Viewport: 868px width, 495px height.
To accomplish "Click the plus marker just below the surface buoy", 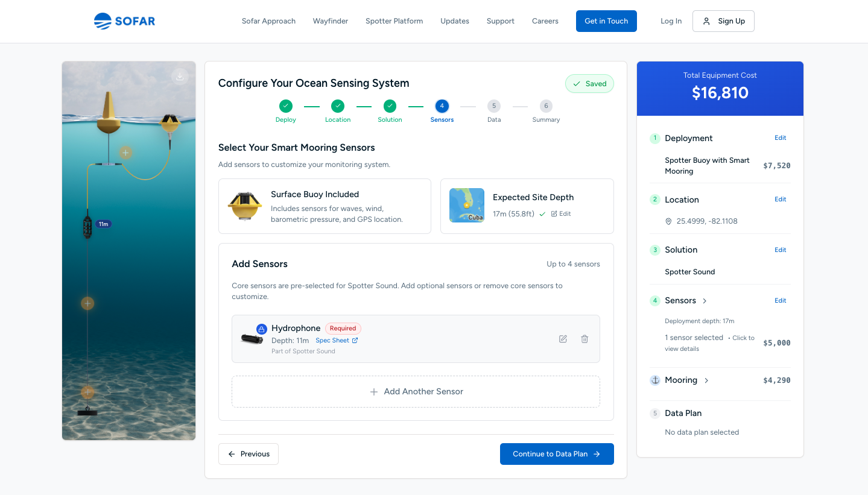I will coord(125,153).
